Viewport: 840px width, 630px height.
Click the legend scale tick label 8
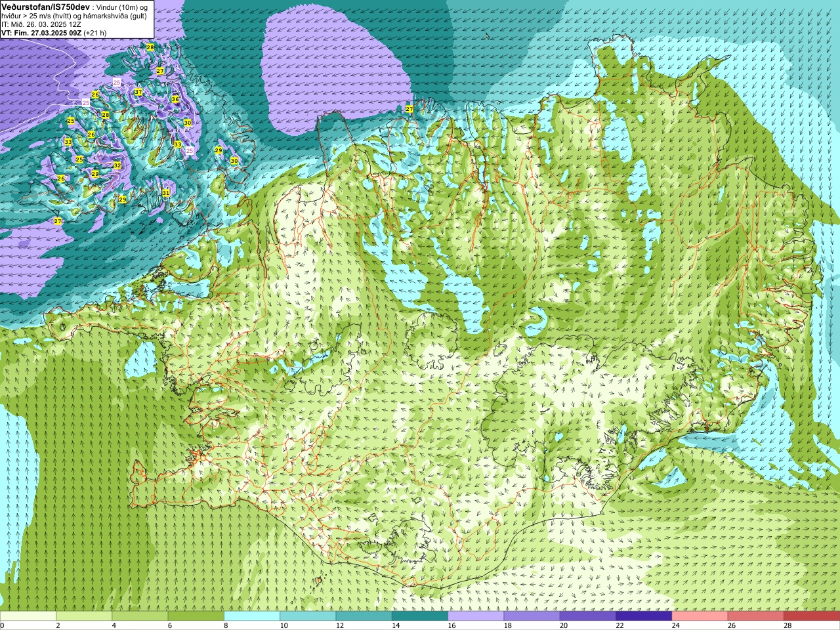coord(226,625)
